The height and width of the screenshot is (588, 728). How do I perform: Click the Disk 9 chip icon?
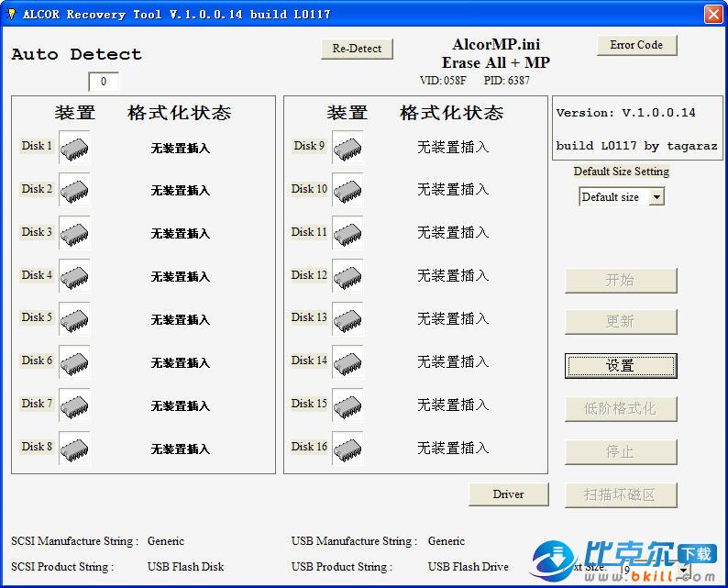coord(347,147)
